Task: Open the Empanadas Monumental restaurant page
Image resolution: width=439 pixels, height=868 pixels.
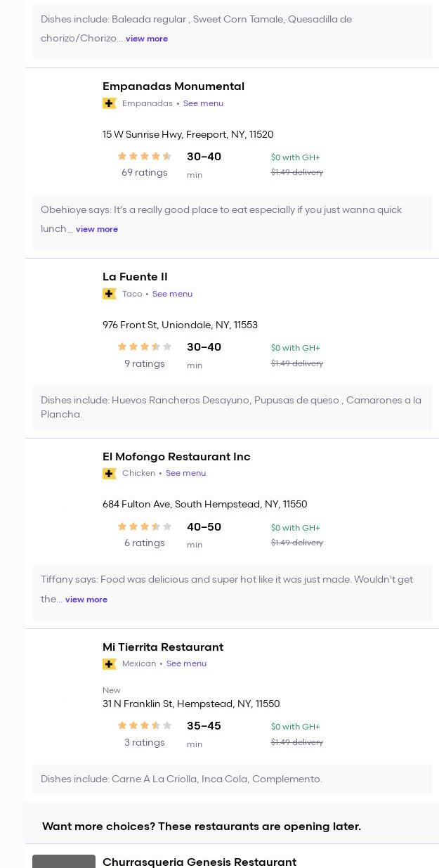Action: 173,86
